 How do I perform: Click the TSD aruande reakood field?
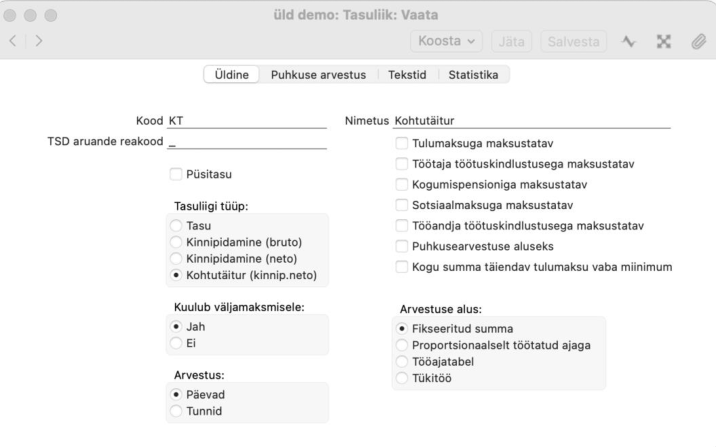click(x=247, y=142)
